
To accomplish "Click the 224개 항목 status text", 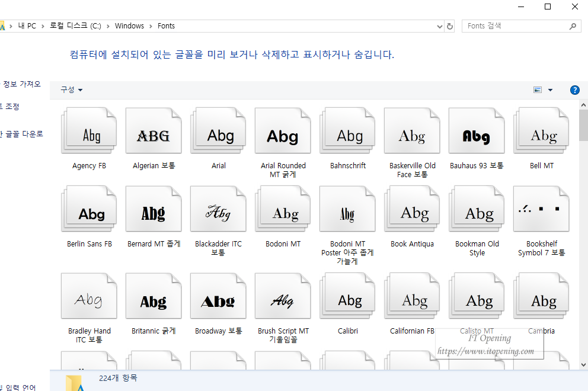I will 118,378.
